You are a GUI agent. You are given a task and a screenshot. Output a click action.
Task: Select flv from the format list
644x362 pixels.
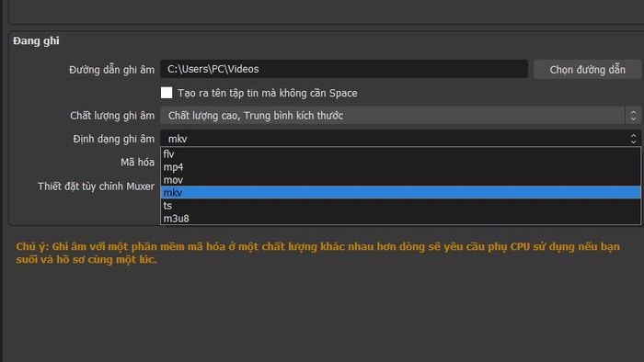400,154
